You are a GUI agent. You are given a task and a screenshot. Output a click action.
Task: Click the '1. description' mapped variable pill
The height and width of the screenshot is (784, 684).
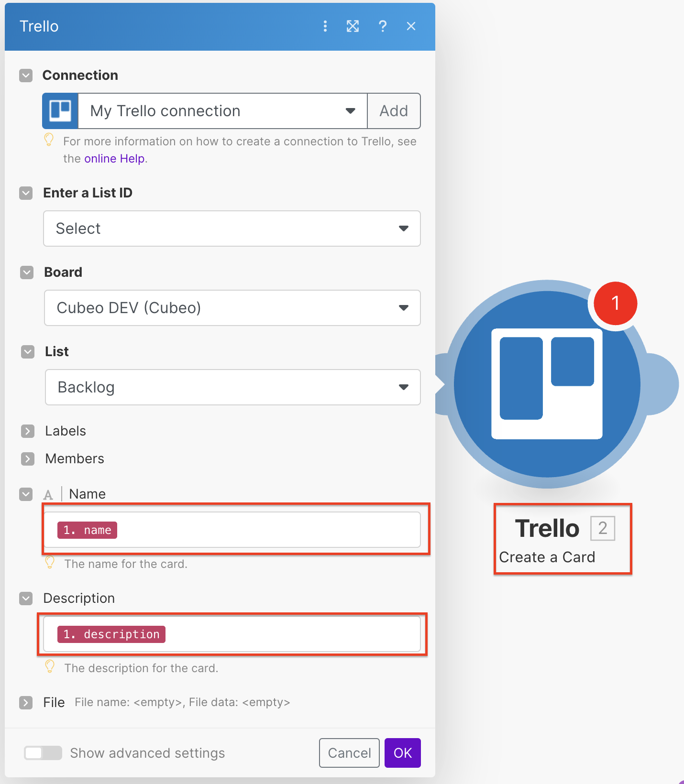[x=111, y=634]
